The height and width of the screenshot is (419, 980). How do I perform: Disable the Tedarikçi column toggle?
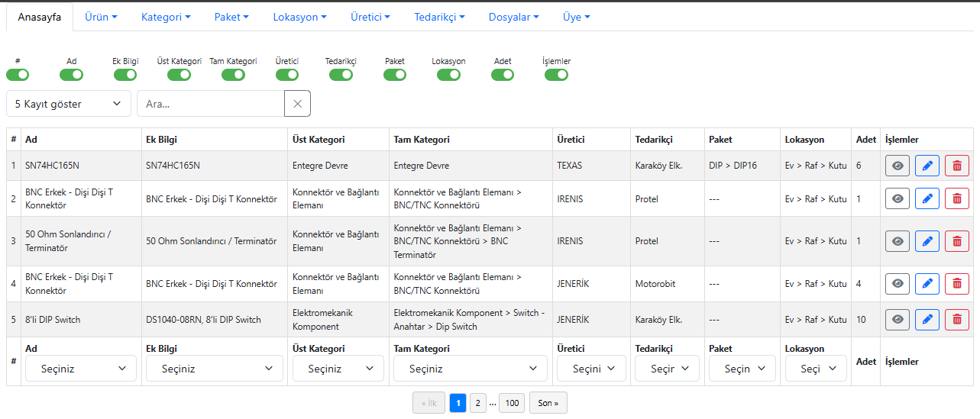341,75
